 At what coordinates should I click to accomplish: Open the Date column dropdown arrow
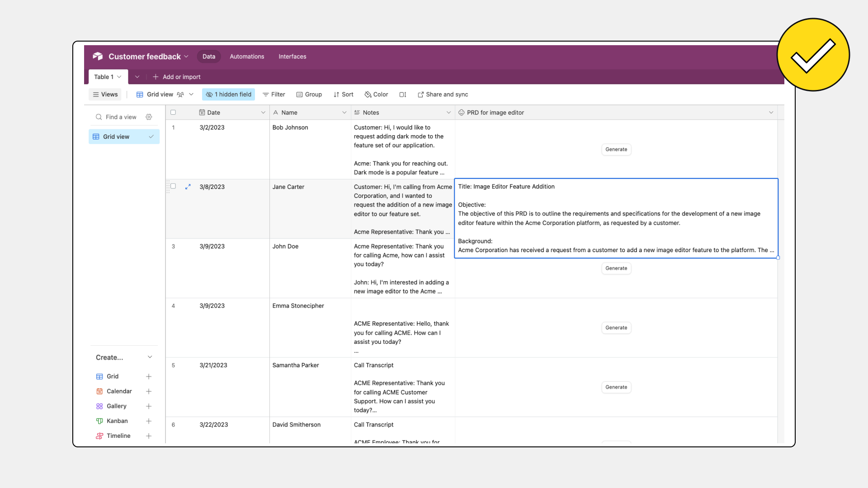pos(263,113)
